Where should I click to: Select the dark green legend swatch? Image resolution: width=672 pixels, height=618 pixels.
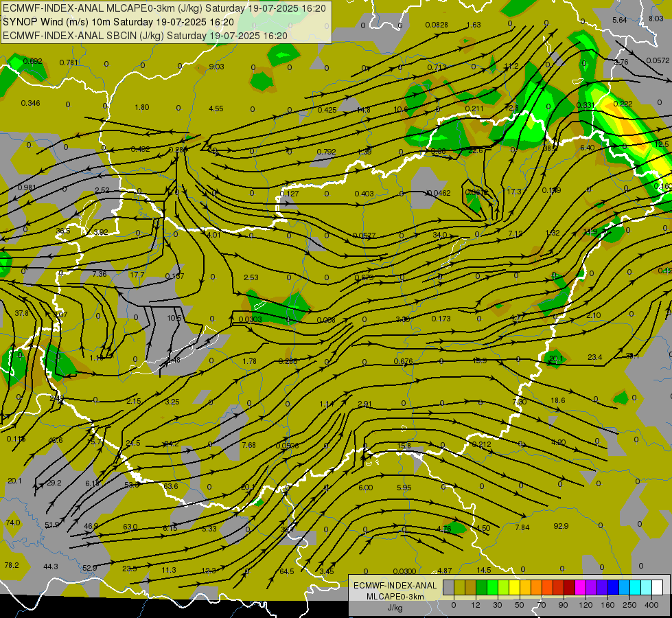pos(482,587)
